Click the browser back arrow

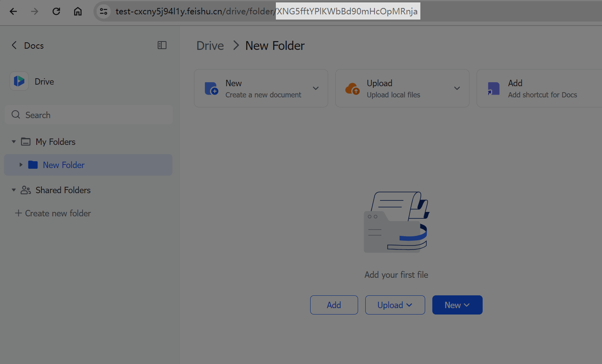coord(13,12)
